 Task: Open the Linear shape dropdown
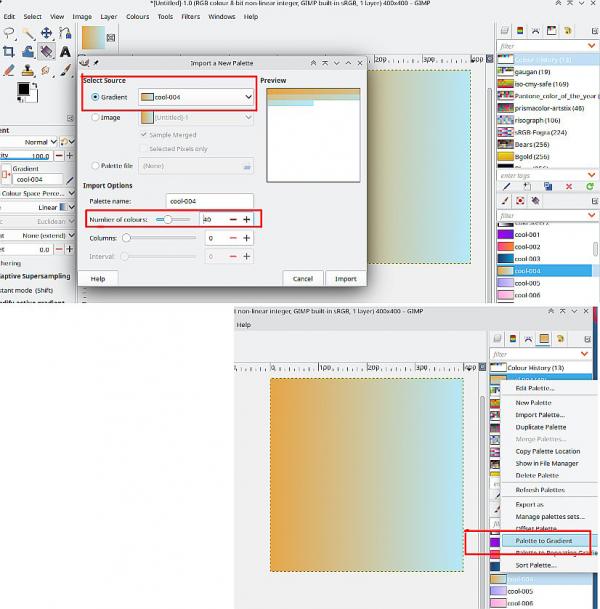click(x=56, y=207)
